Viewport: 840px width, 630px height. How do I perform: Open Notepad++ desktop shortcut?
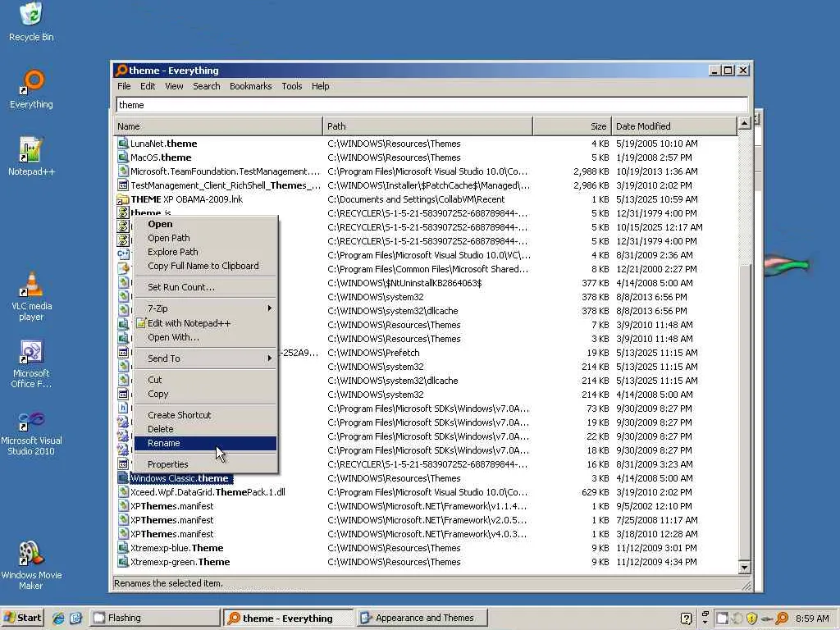point(31,157)
